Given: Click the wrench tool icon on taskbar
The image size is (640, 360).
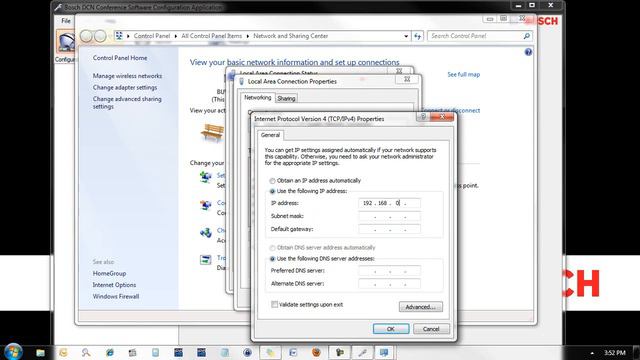Looking at the screenshot, I should pos(362,353).
